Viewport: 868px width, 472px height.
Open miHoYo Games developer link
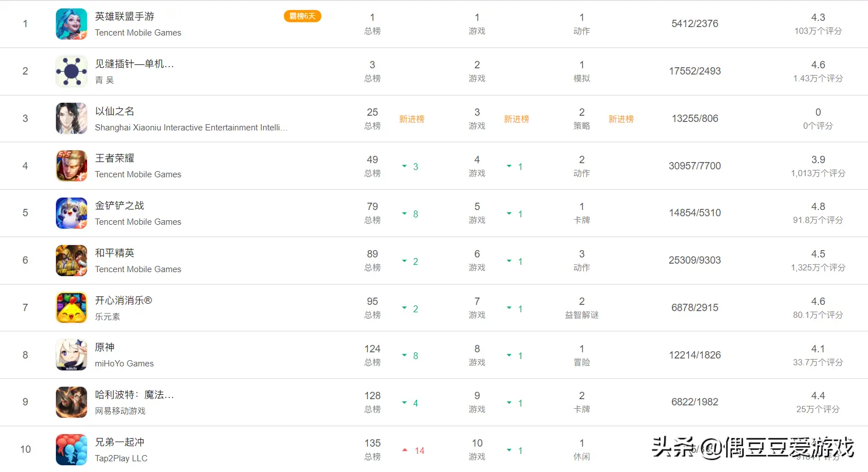click(124, 364)
